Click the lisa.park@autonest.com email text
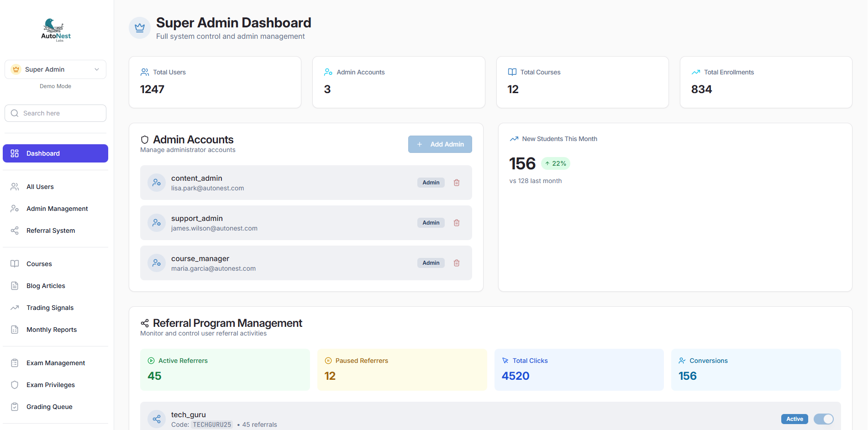 pos(208,188)
